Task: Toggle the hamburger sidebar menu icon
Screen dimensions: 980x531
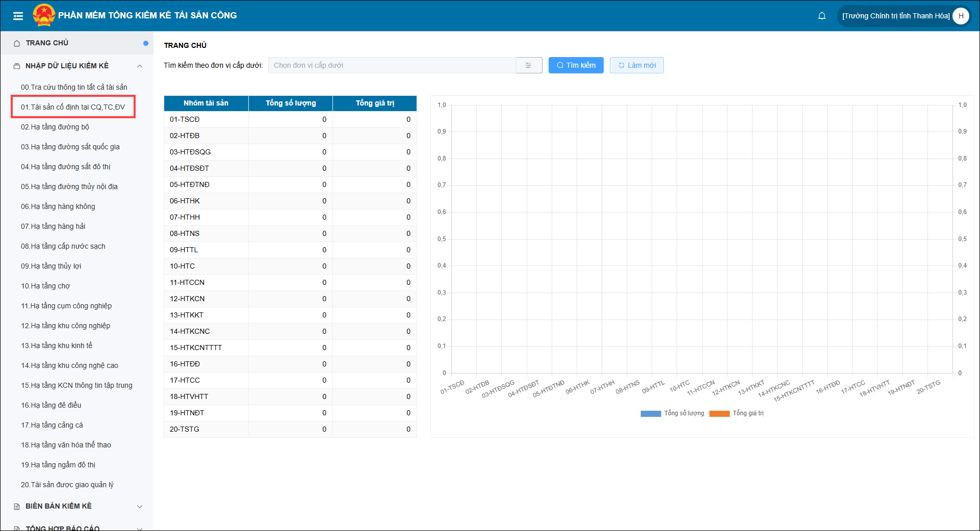Action: click(x=18, y=16)
